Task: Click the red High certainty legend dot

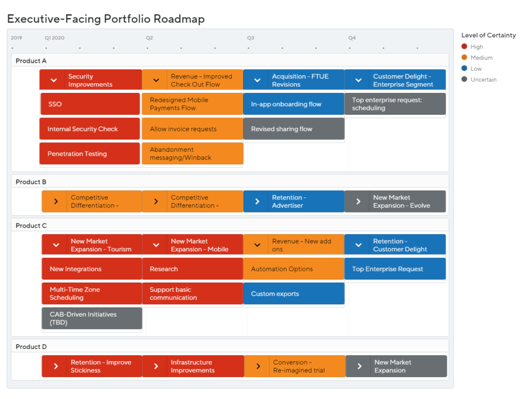Action: (x=464, y=46)
